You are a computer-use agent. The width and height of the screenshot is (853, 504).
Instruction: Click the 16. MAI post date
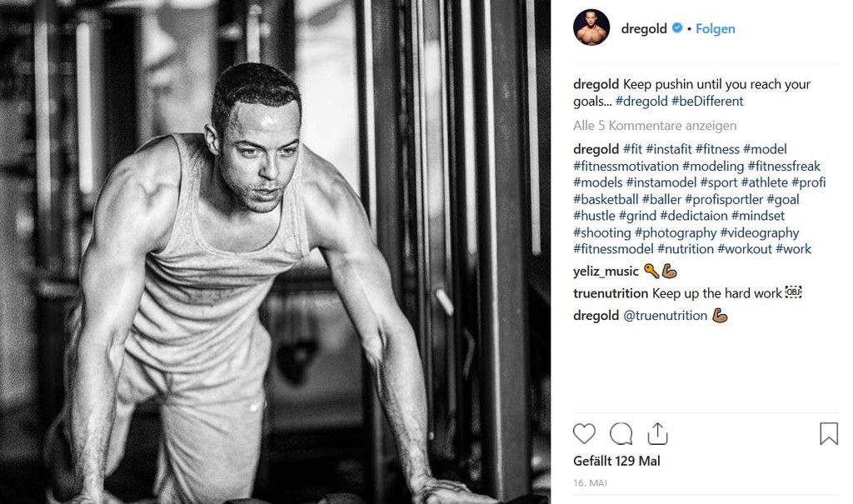pos(591,483)
